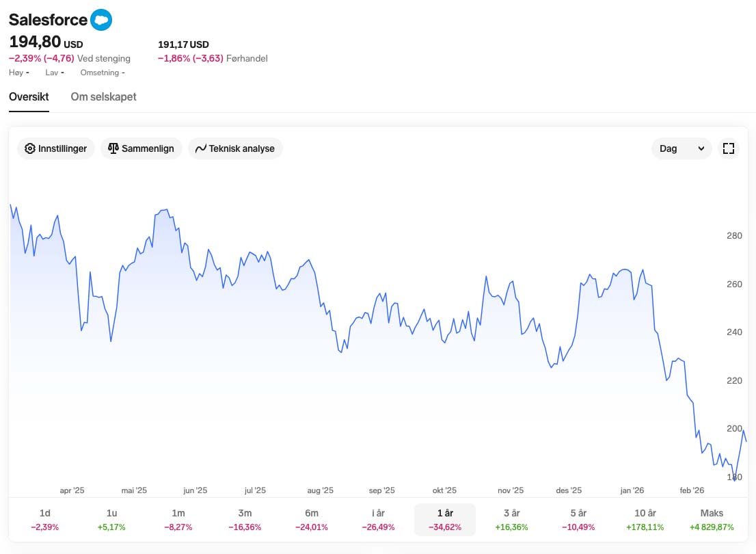This screenshot has width=756, height=554.
Task: Click the Sammenlign compare button
Action: click(141, 148)
